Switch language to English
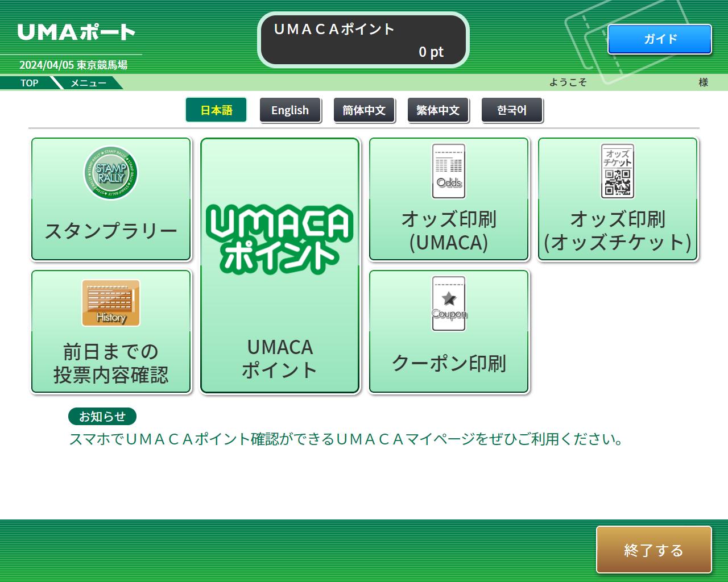 (x=290, y=110)
